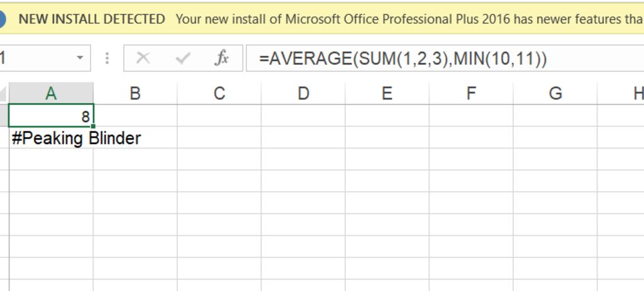644x291 pixels.
Task: Select column E header
Action: coord(387,94)
